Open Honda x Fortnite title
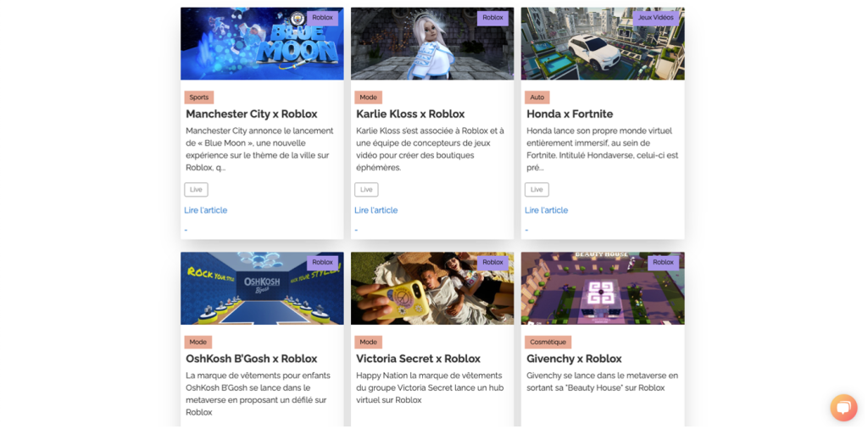Viewport: 868px width, 429px height. point(570,114)
